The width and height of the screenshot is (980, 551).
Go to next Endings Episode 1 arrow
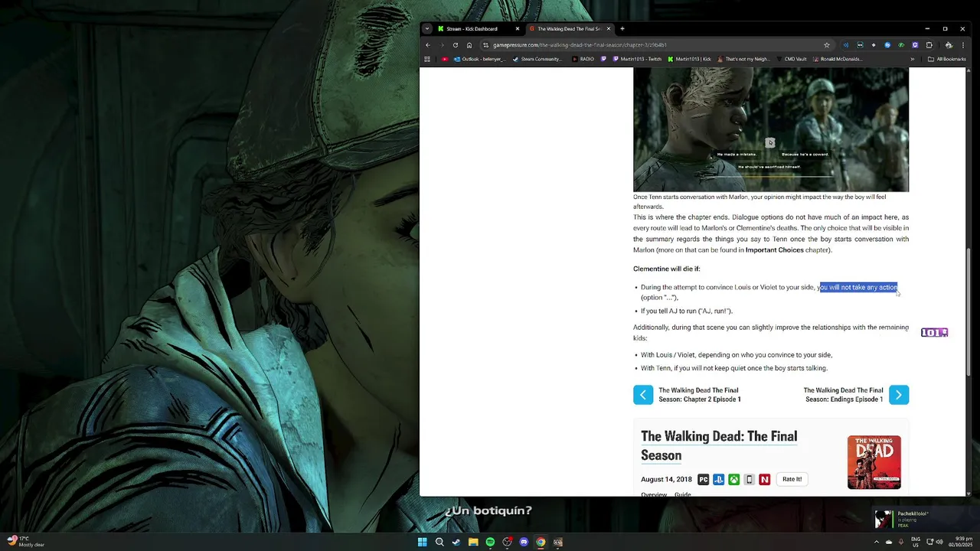click(899, 395)
